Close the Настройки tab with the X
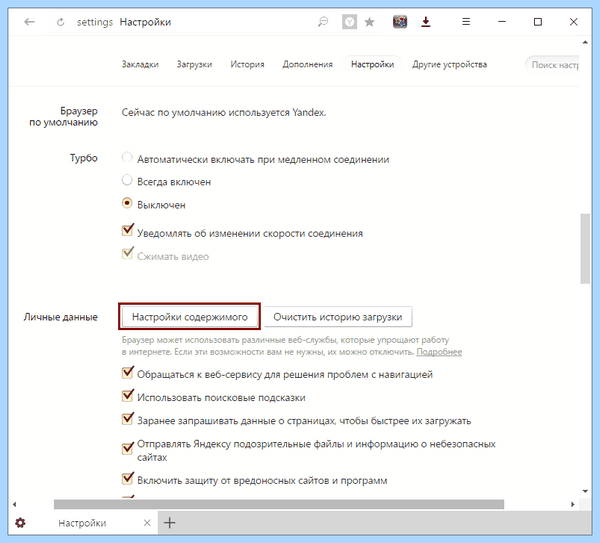This screenshot has width=600, height=543. point(147,523)
